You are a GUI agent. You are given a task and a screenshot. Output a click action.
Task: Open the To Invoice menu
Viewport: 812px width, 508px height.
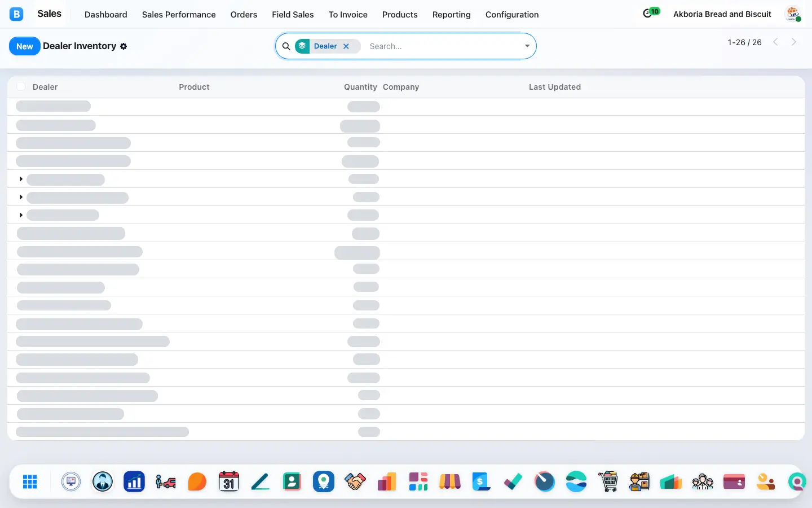[348, 15]
